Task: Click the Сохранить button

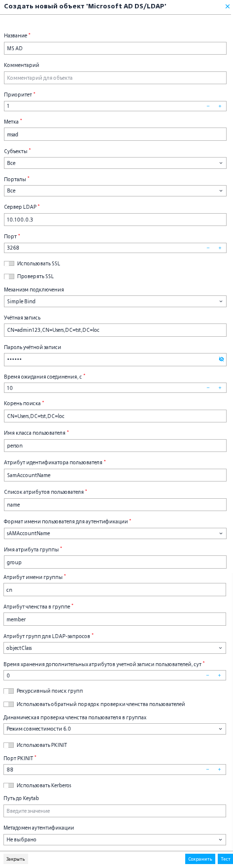Action: coord(200,859)
